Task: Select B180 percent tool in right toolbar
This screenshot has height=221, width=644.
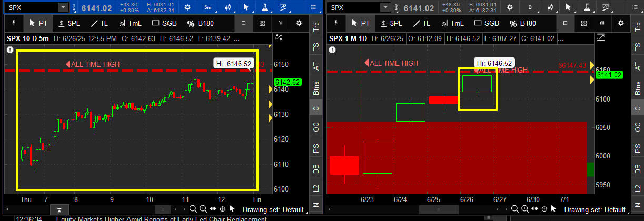Action: (x=523, y=23)
